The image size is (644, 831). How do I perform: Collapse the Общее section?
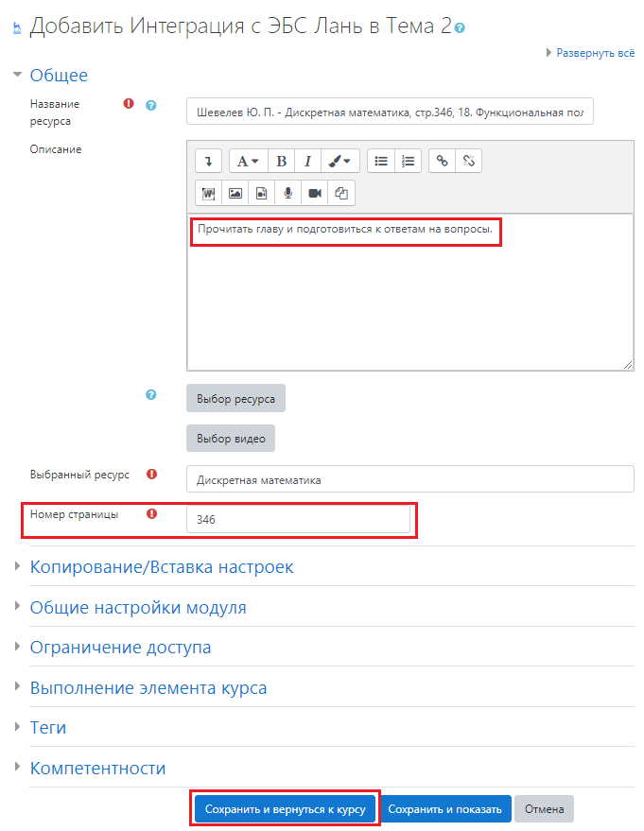[x=59, y=76]
